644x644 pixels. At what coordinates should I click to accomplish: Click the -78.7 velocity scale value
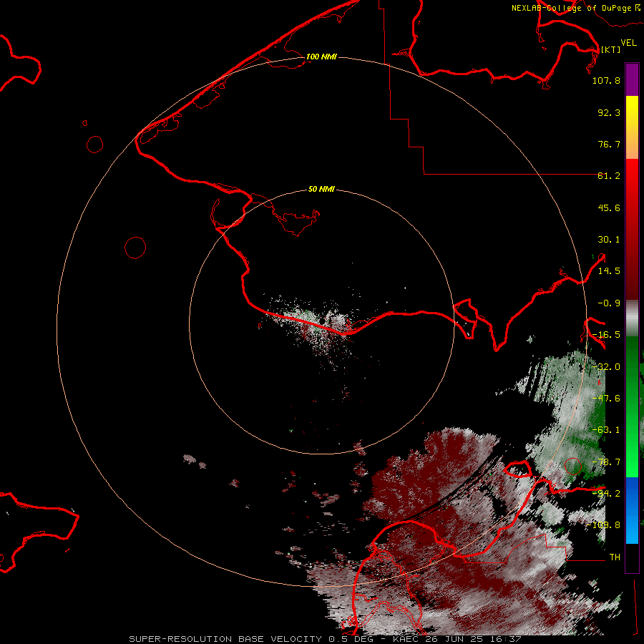click(606, 462)
